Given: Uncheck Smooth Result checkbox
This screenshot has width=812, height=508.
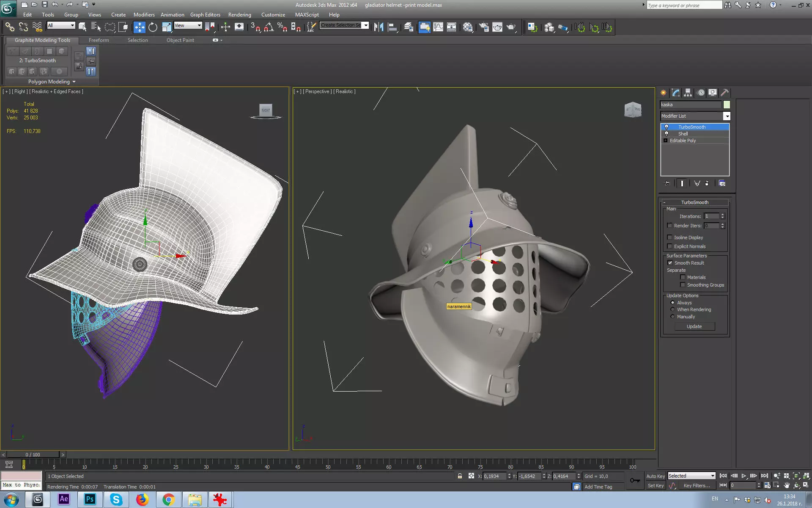Looking at the screenshot, I should coord(670,263).
